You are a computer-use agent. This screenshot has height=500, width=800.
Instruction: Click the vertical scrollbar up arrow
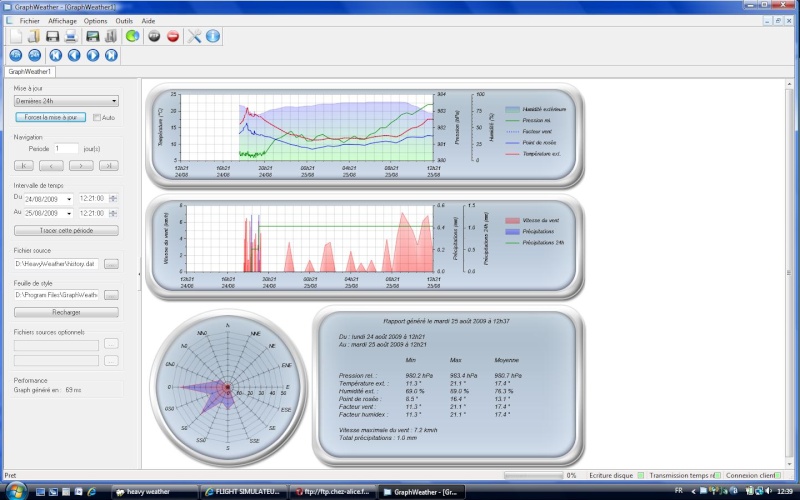[789, 84]
